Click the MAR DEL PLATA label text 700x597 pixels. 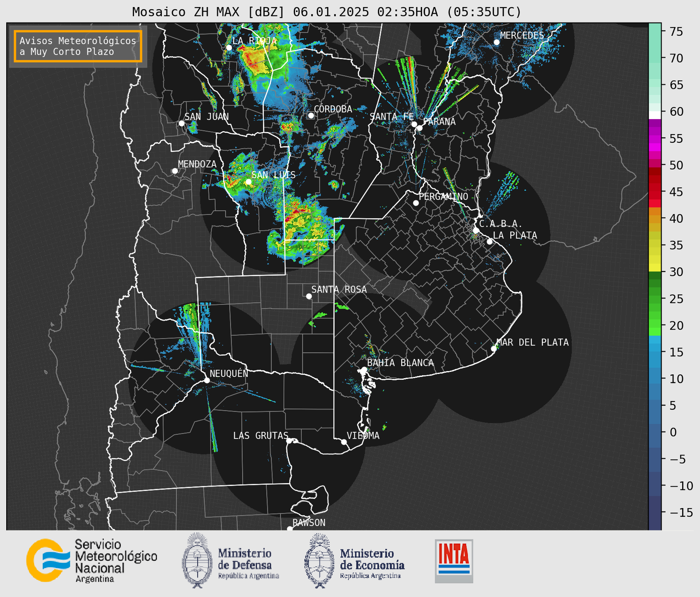click(x=533, y=342)
